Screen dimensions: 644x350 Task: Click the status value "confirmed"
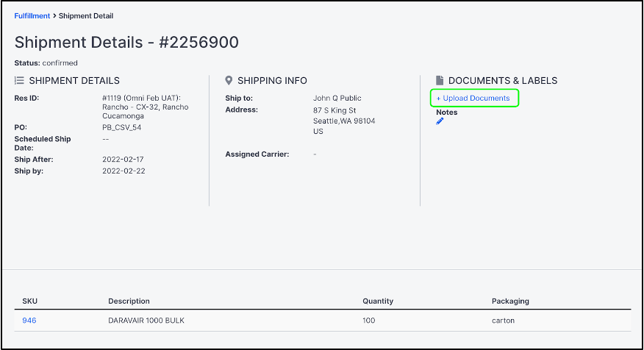(60, 63)
